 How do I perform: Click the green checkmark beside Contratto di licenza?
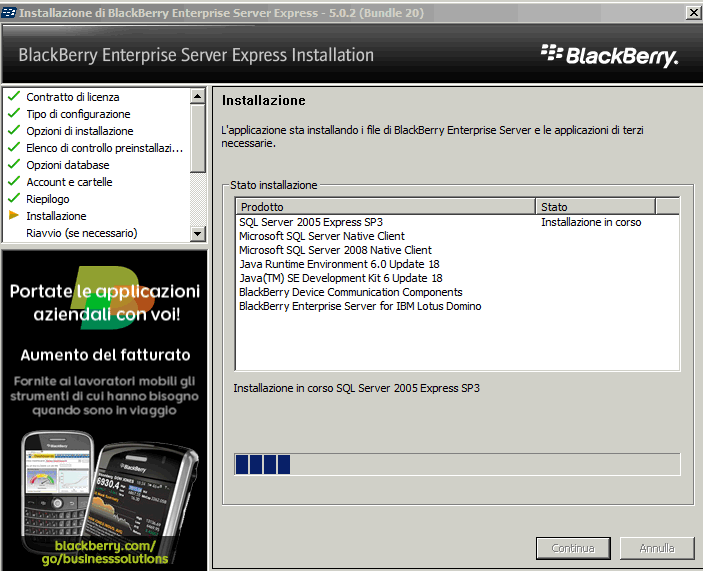14,96
